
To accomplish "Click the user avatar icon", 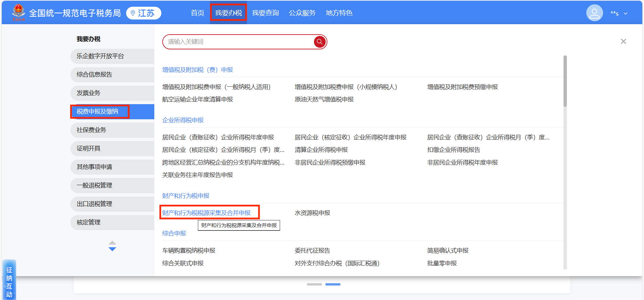I will point(594,13).
